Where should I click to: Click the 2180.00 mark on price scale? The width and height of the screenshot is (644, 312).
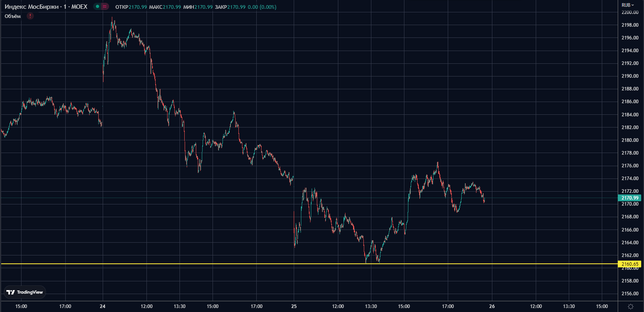630,140
